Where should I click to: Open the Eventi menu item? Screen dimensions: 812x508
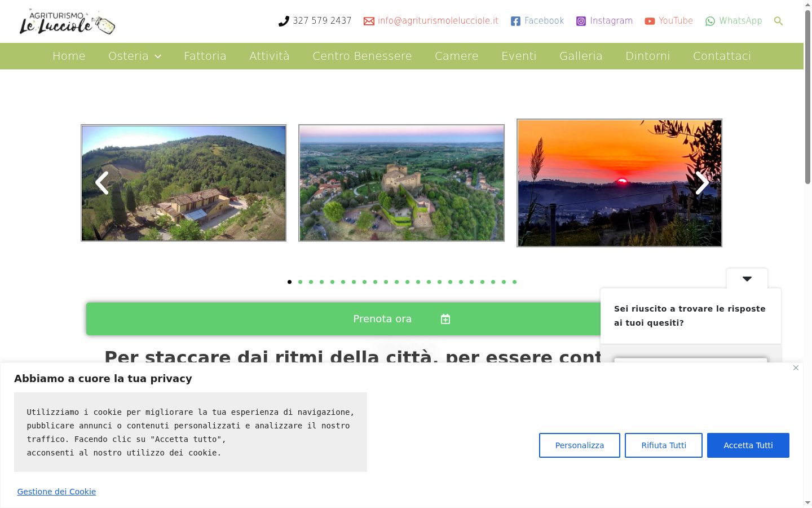pyautogui.click(x=519, y=56)
